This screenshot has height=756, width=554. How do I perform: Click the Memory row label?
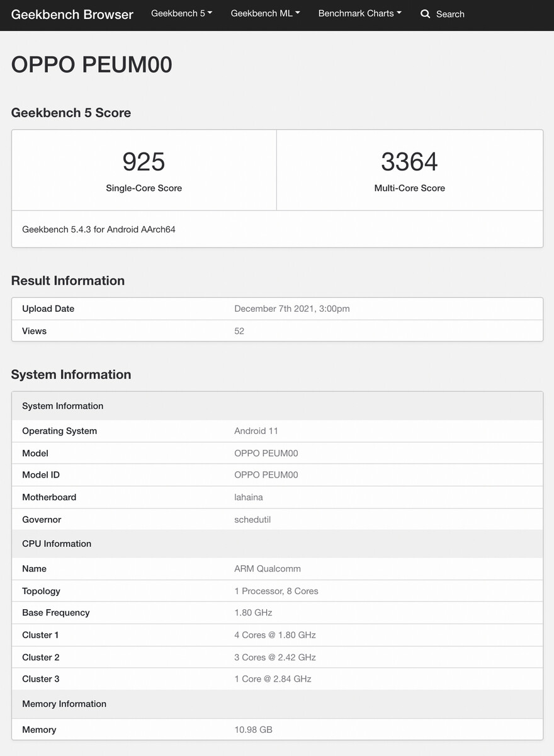pos(39,730)
